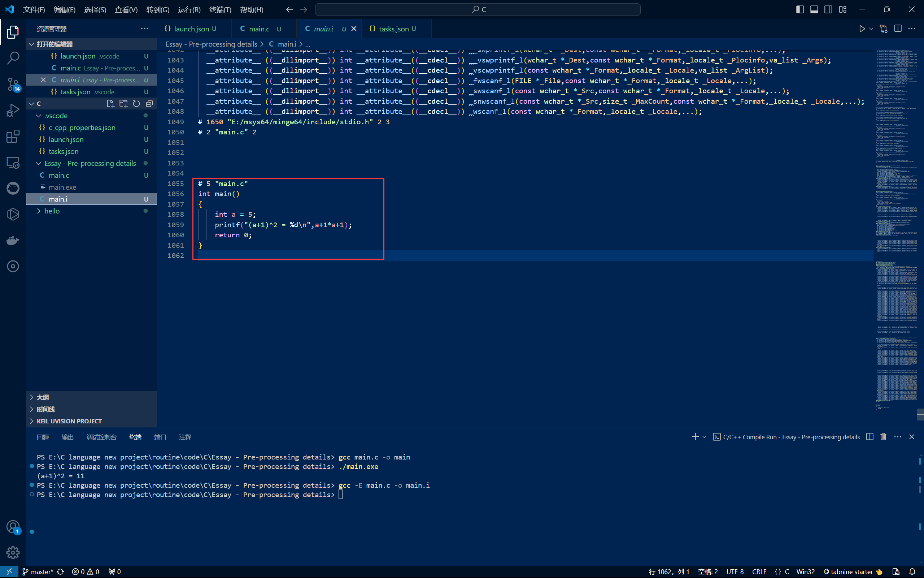Image resolution: width=924 pixels, height=578 pixels.
Task: Collapse the C root folder
Action: tap(32, 104)
